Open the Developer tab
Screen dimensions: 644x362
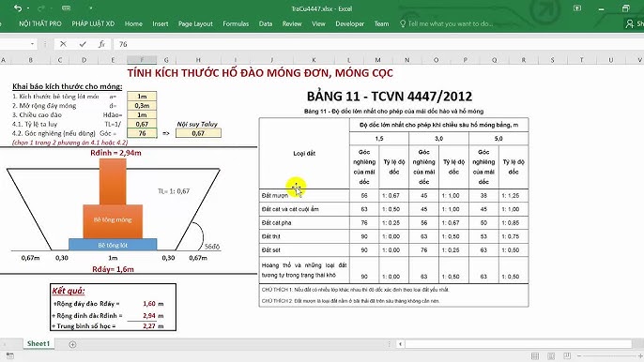pos(349,23)
